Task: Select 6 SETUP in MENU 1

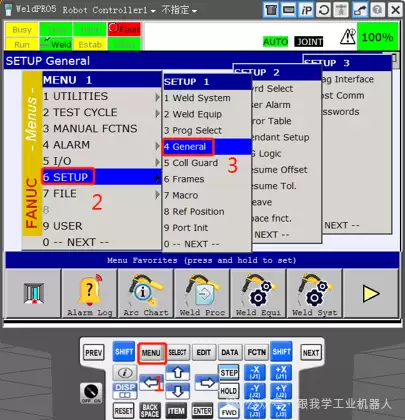Action: [102, 177]
